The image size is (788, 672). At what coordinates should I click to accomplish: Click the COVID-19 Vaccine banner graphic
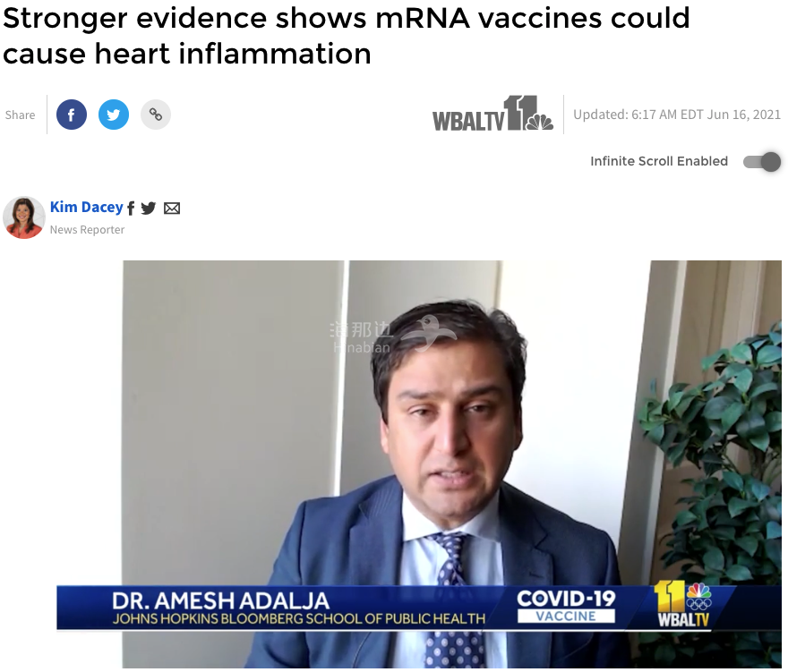point(566,606)
